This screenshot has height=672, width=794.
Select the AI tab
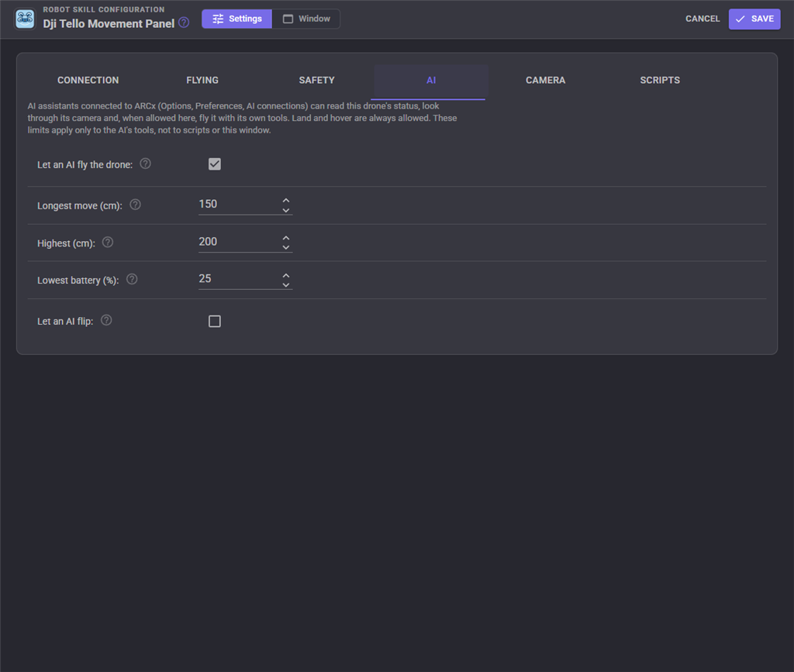[431, 81]
